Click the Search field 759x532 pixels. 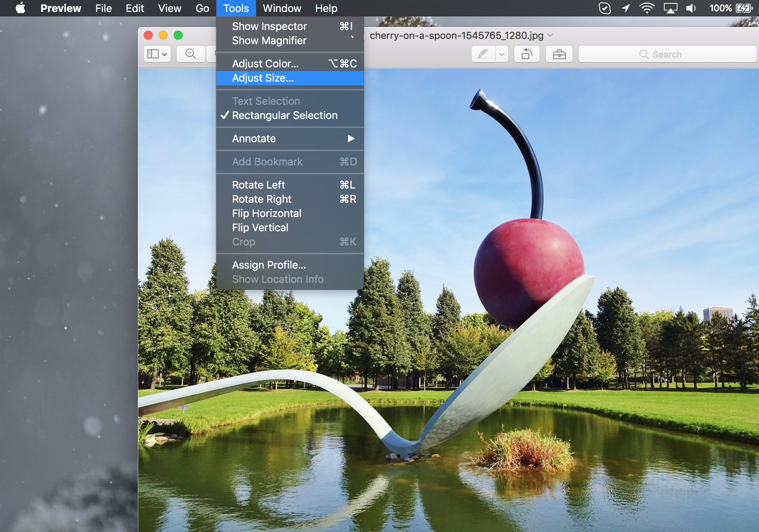667,54
